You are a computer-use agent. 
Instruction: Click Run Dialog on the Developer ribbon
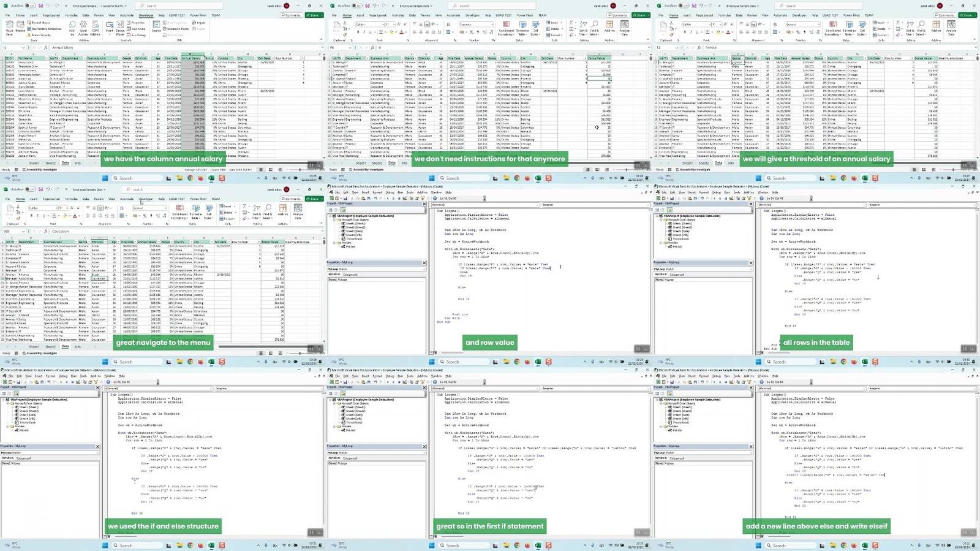point(137,35)
